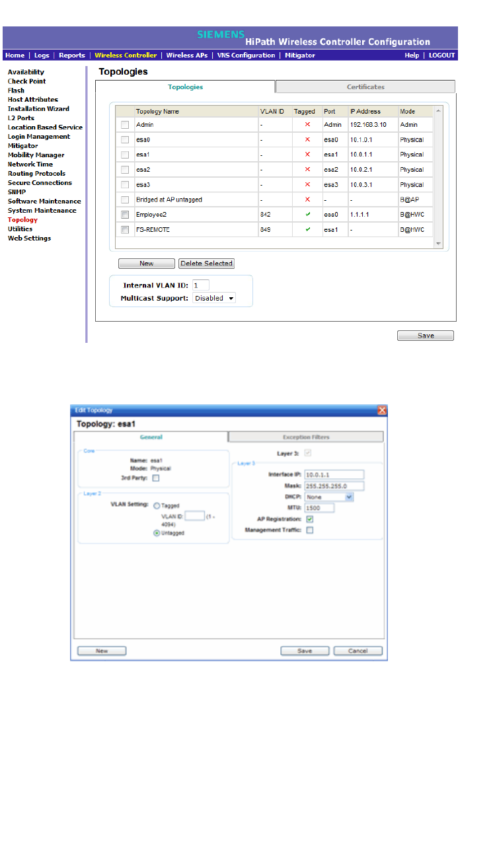493x868 pixels.
Task: Click the 192.168.3.10 IP address cell
Action: click(373, 124)
